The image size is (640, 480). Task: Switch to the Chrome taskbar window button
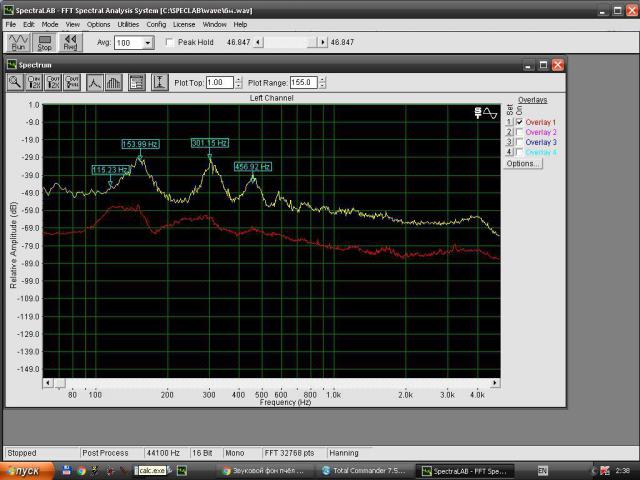pos(266,471)
